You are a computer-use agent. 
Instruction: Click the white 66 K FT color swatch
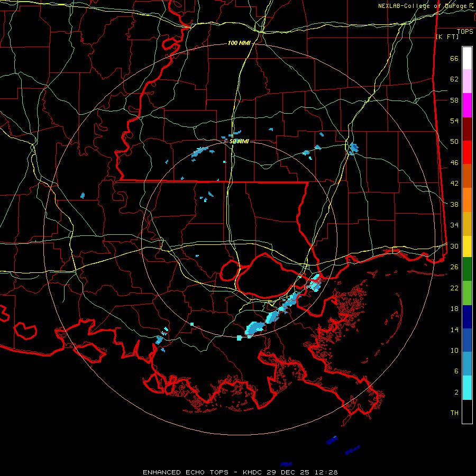pyautogui.click(x=467, y=58)
